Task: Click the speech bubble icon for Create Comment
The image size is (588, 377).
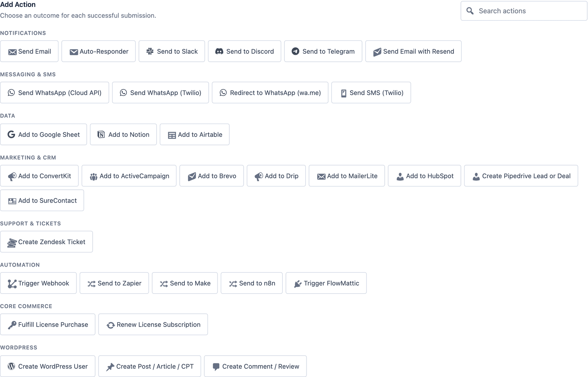Action: [x=216, y=367]
